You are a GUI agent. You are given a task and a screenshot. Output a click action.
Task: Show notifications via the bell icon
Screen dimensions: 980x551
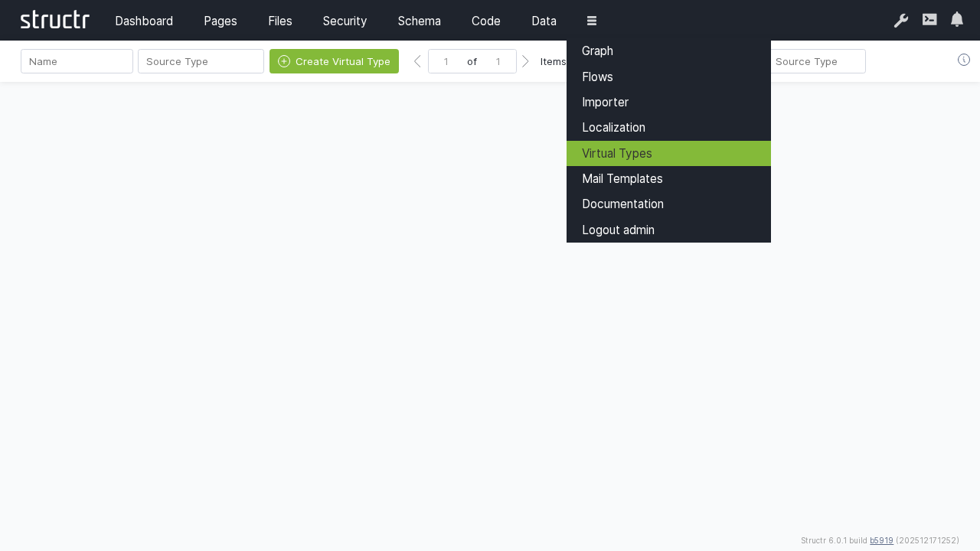(957, 20)
